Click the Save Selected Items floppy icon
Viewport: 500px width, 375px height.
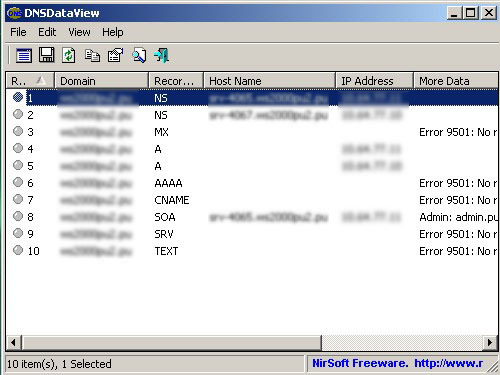47,55
